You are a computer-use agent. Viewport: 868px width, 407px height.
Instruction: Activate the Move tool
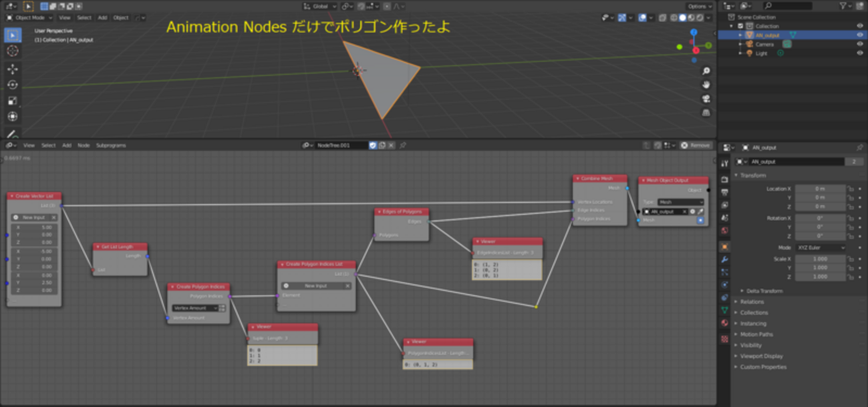click(13, 69)
